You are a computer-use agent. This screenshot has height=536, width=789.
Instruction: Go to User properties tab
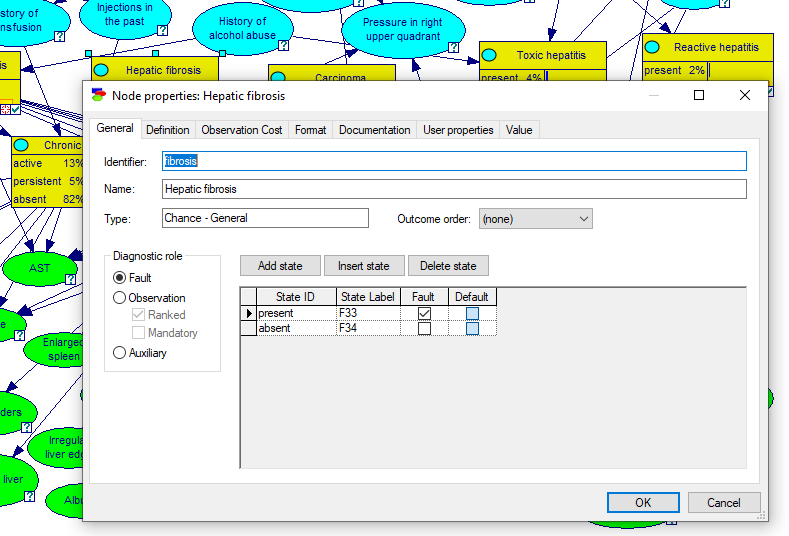point(458,130)
